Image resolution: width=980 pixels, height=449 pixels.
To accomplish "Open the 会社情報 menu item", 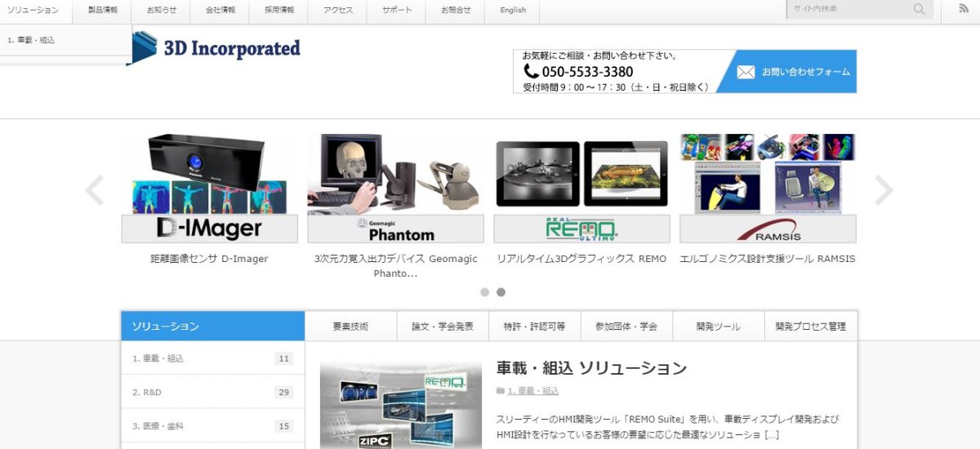I will pos(220,10).
